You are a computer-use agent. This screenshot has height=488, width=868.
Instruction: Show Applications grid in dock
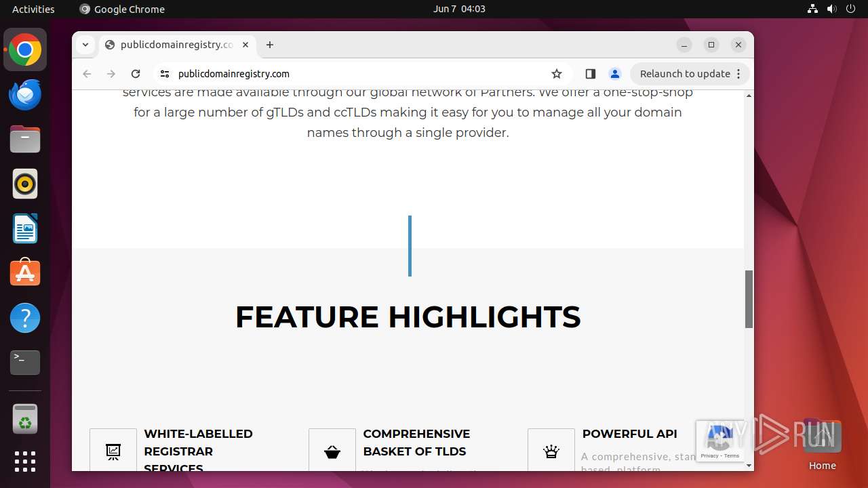(25, 462)
